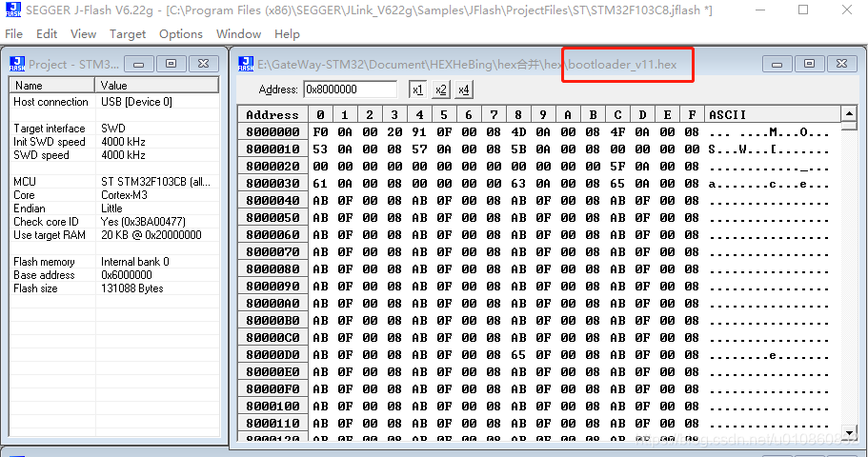The height and width of the screenshot is (457, 868).
Task: Select the MCU row
Action: tap(114, 182)
